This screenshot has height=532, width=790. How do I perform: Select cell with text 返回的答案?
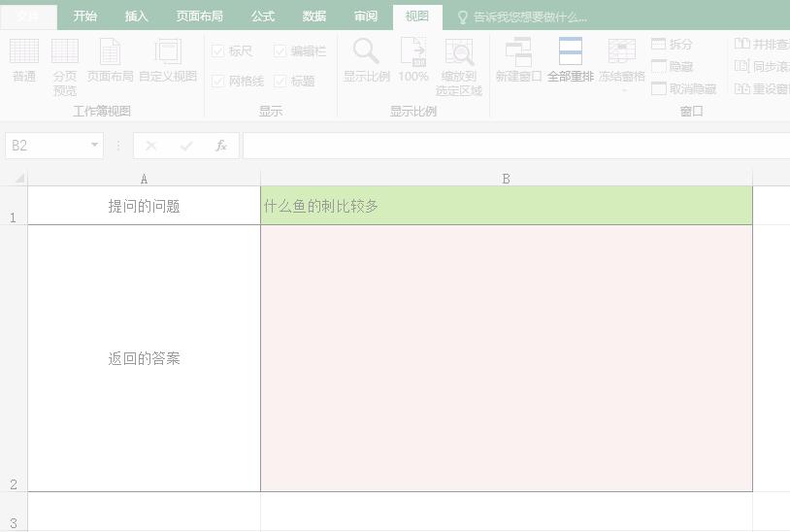144,358
